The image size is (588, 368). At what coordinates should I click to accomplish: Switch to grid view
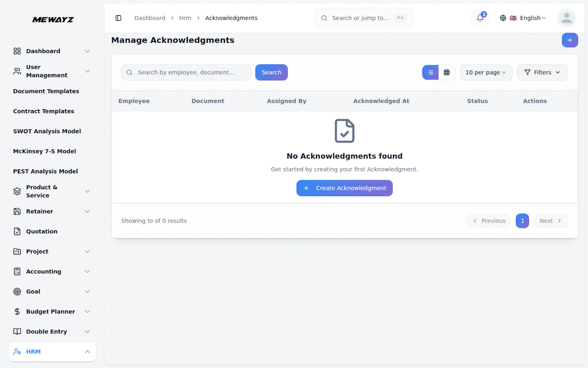447,72
